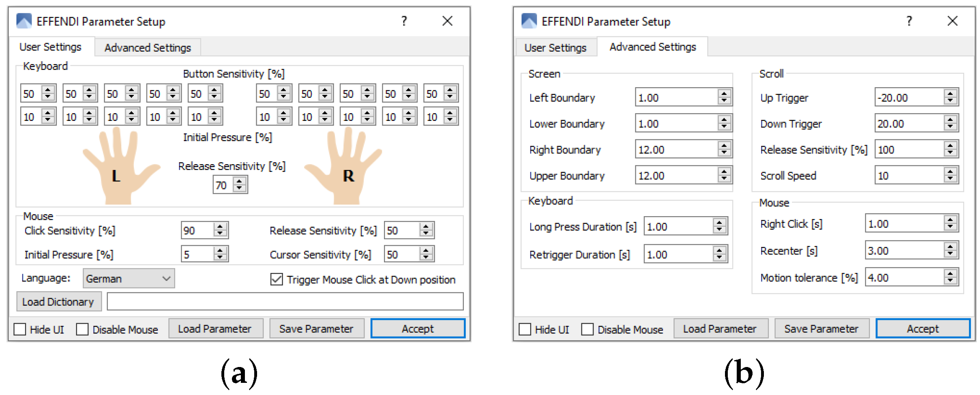Click the EFFENDI app icon in Advanced Settings window
The width and height of the screenshot is (980, 395).
click(529, 21)
